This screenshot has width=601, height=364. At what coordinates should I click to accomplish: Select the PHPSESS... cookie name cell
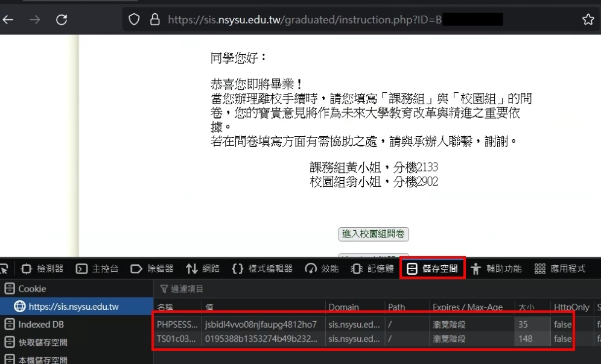177,325
